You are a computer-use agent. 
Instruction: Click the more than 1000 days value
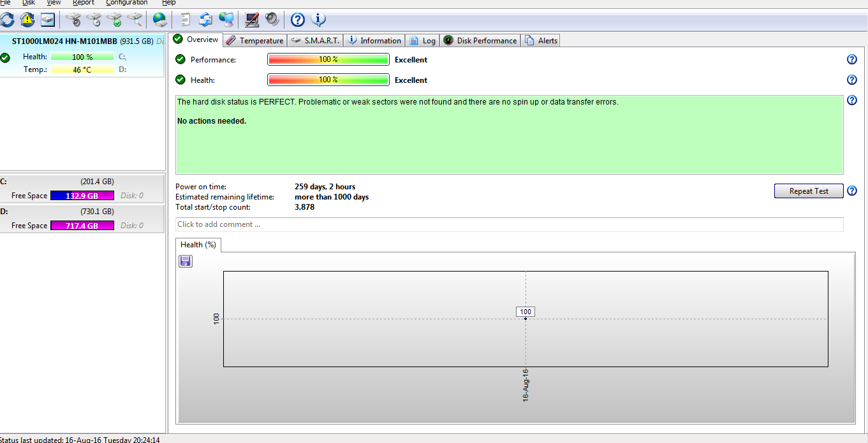point(332,197)
